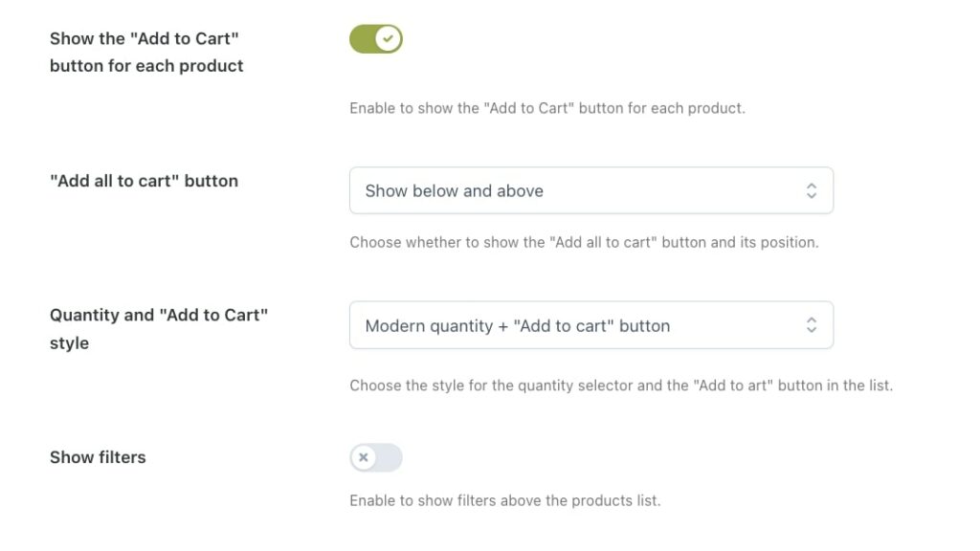Viewport: 980px width, 551px height.
Task: Click the "Choose the style for the quantity" description
Action: pyautogui.click(x=620, y=386)
